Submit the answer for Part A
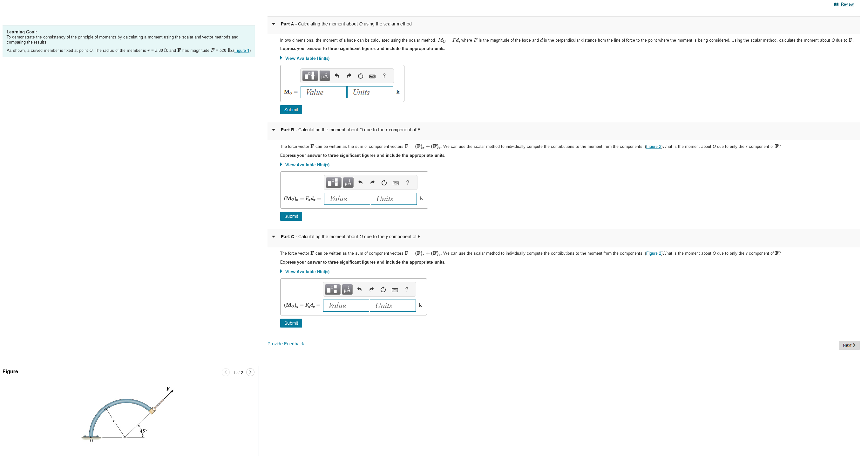 pyautogui.click(x=291, y=110)
